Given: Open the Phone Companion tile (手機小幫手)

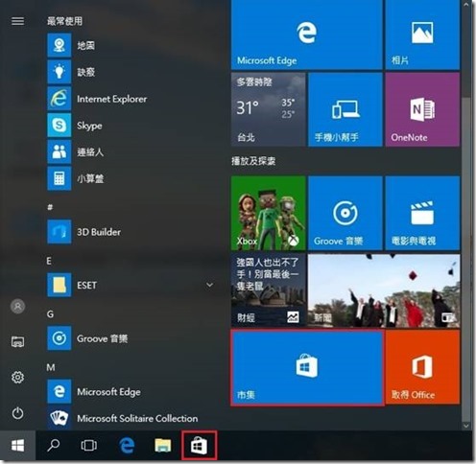Looking at the screenshot, I should pos(345,109).
